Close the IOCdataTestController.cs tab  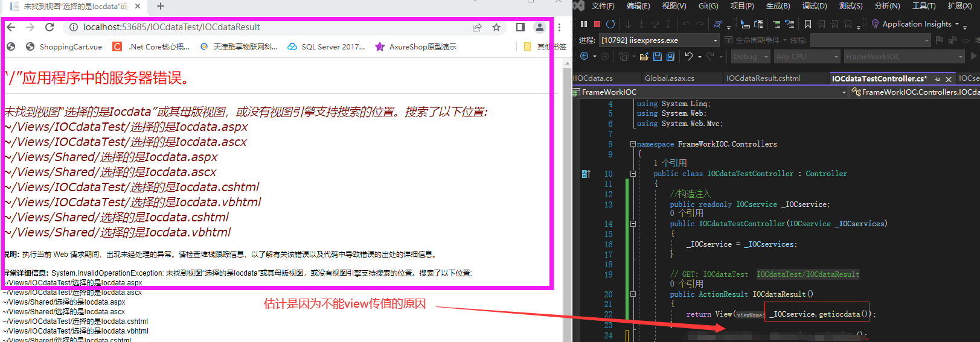(949, 79)
